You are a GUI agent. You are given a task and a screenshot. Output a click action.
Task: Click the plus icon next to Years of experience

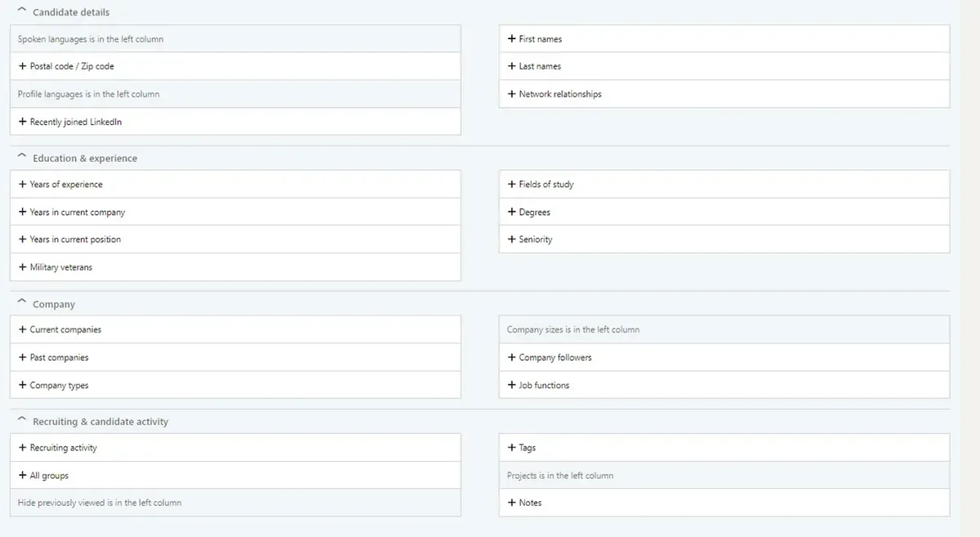(x=22, y=184)
